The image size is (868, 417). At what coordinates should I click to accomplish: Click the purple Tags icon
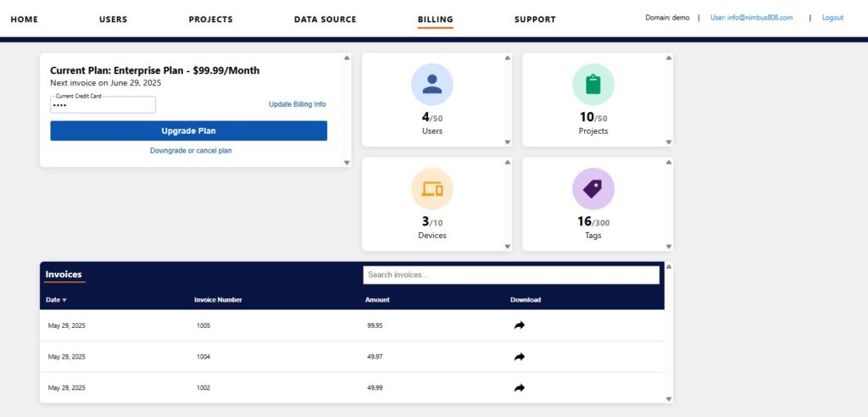point(593,189)
